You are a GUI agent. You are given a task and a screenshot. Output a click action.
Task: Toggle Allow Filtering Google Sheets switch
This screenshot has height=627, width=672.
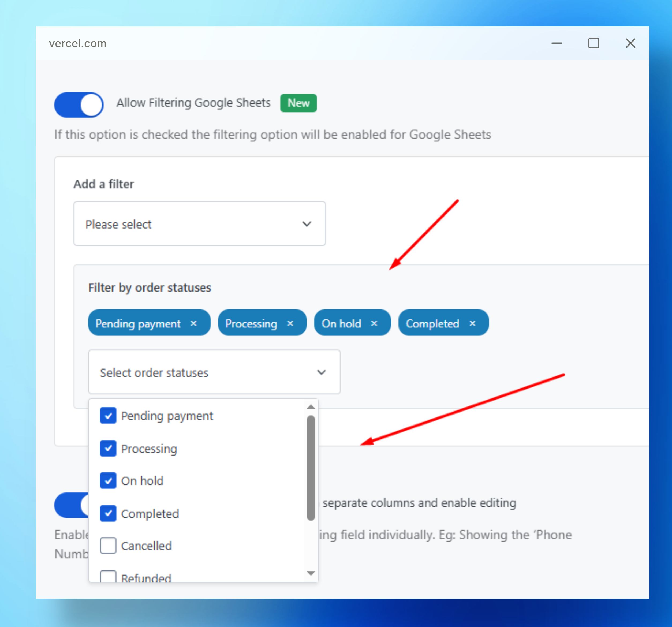coord(79,105)
